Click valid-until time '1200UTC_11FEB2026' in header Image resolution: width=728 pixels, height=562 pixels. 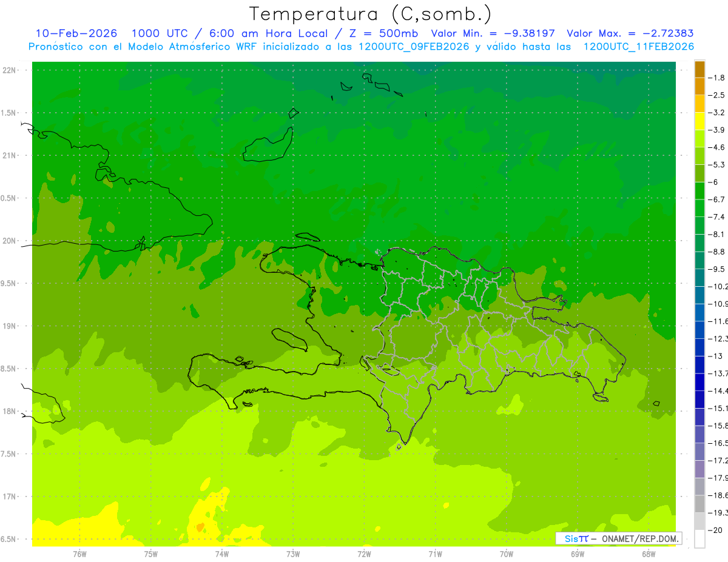[639, 47]
